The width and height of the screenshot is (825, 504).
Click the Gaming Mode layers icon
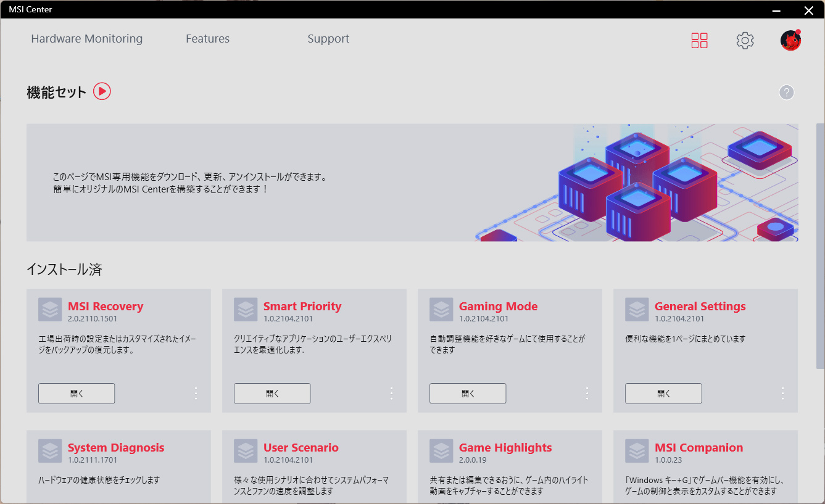441,310
